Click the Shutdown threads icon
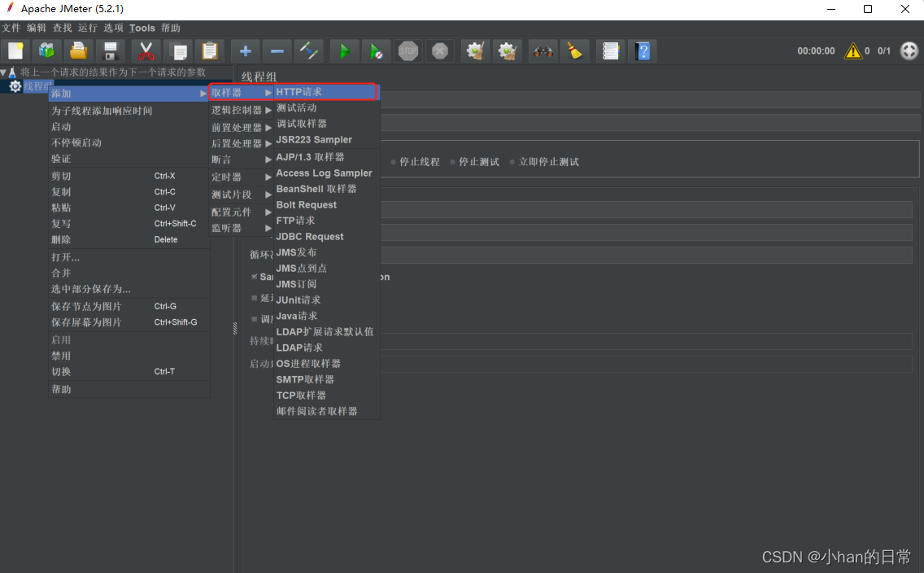 [x=439, y=51]
